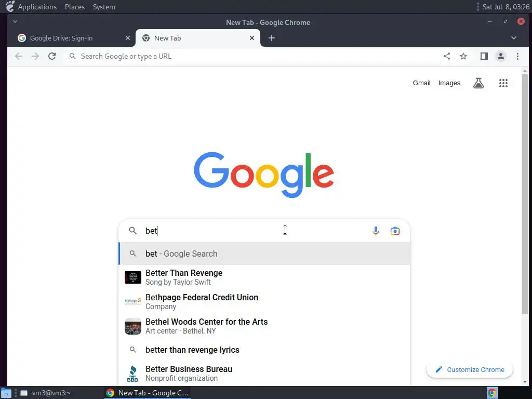
Task: Open the Places menu
Action: coord(75,7)
